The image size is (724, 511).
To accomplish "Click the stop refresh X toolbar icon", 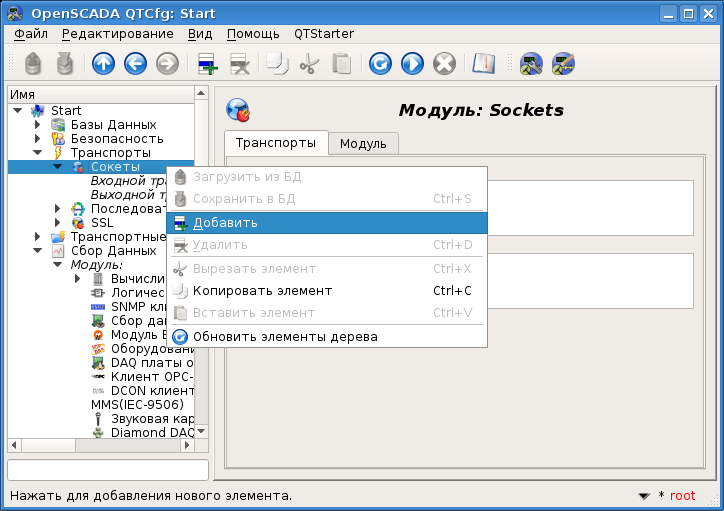I will point(444,64).
